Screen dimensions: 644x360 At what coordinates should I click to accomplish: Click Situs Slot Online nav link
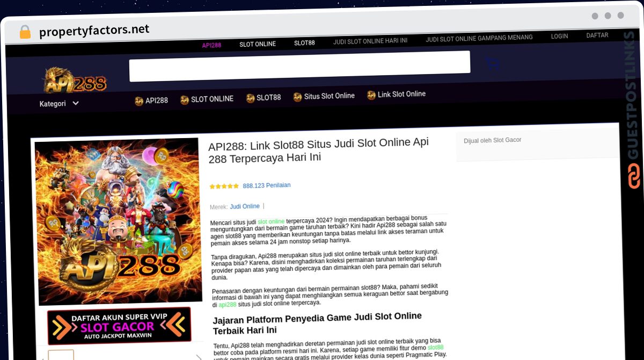point(330,96)
